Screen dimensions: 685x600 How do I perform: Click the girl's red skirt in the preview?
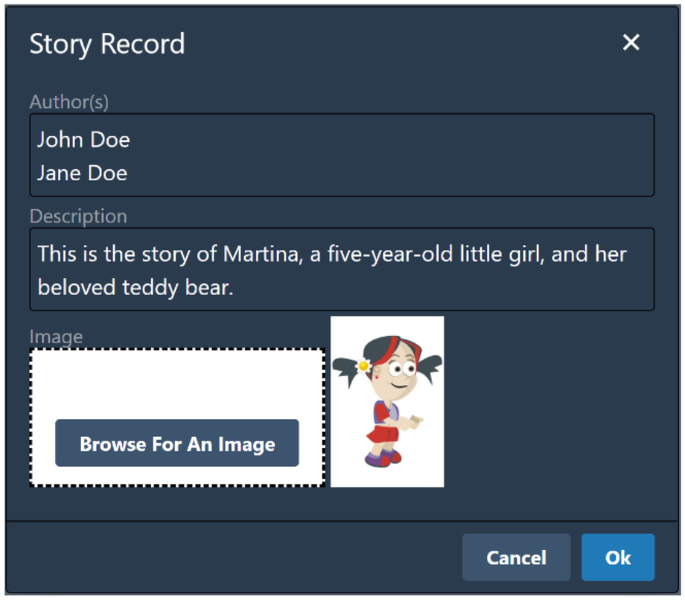383,434
